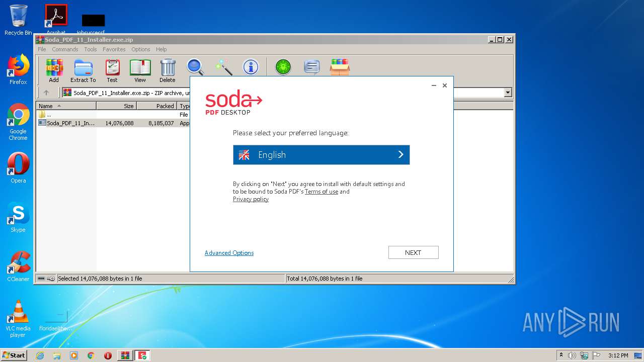Click the Info icon in WinRAR toolbar
The width and height of the screenshot is (644, 362).
251,67
